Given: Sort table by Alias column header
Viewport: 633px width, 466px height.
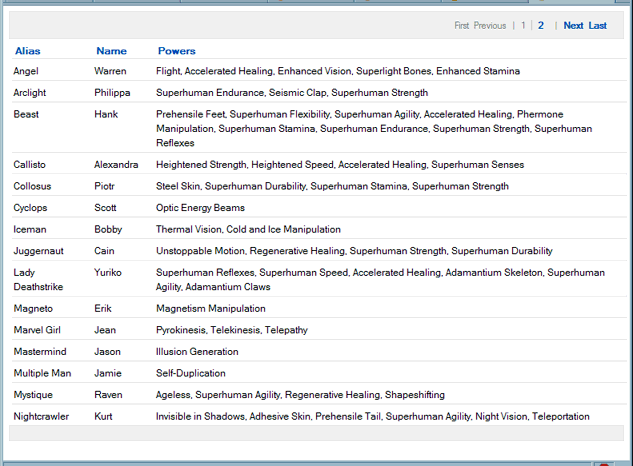Looking at the screenshot, I should (27, 51).
